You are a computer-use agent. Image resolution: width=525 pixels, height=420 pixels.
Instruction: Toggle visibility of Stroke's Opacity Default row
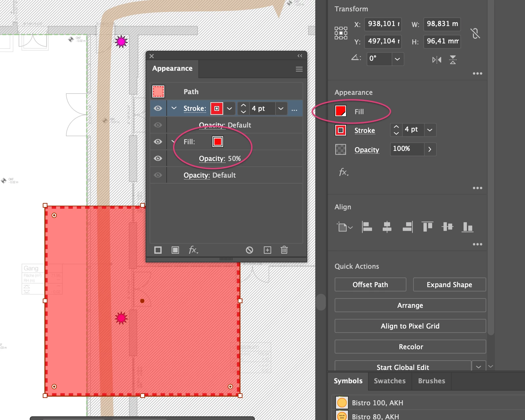158,125
